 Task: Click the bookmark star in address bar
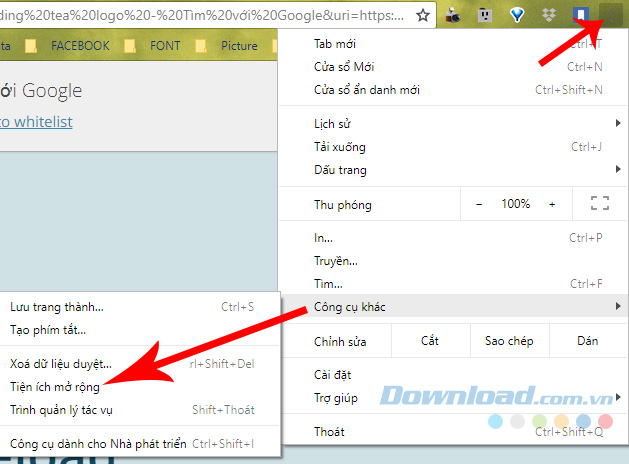(423, 15)
